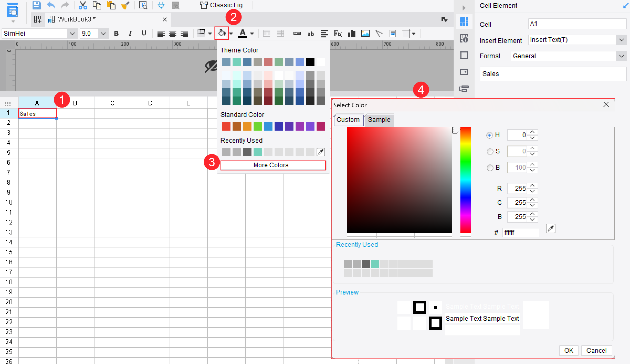Open the font size 9.0 dropdown
This screenshot has height=364, width=630.
(x=103, y=34)
